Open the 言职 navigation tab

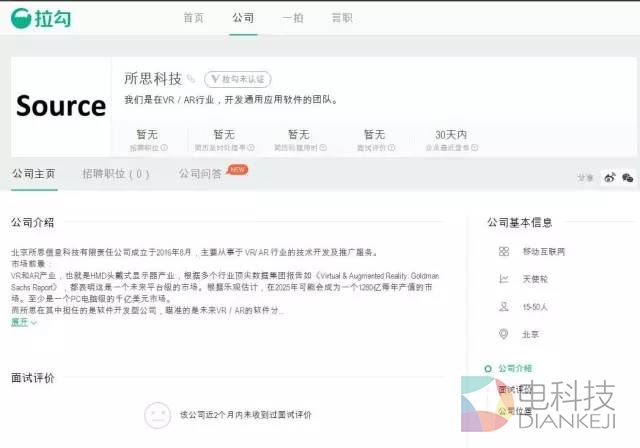341,18
